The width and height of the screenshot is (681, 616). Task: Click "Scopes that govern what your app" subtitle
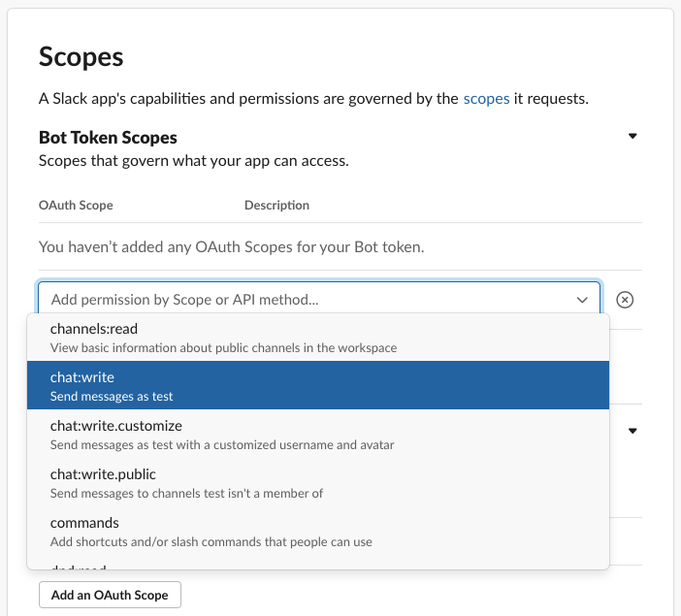[x=193, y=160]
